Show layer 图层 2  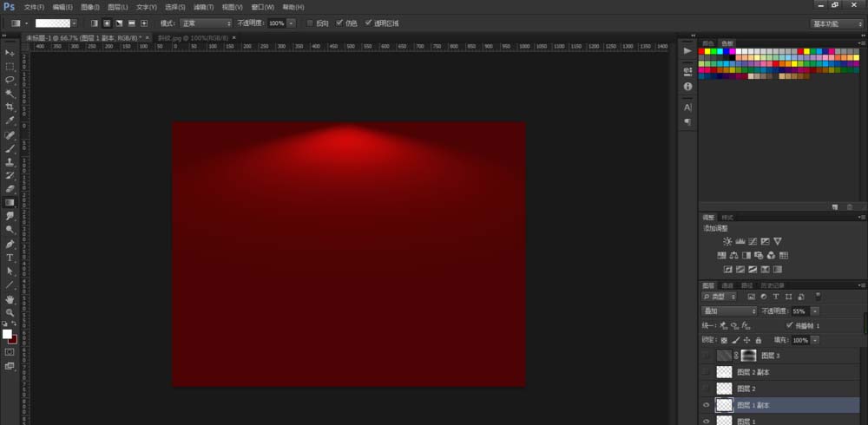pyautogui.click(x=706, y=389)
